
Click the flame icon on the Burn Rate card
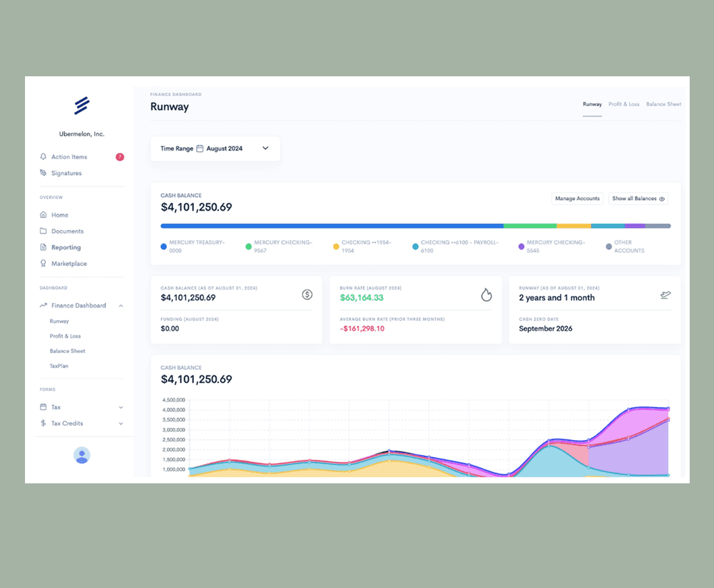486,295
